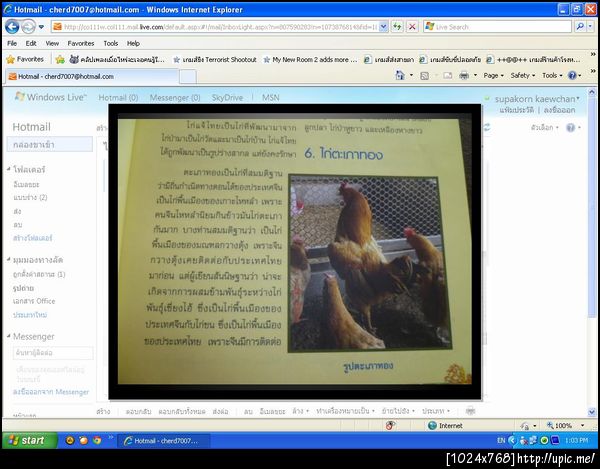Collapse the quick views section triangle
Screen dimensions: 600x469
pos(9,259)
